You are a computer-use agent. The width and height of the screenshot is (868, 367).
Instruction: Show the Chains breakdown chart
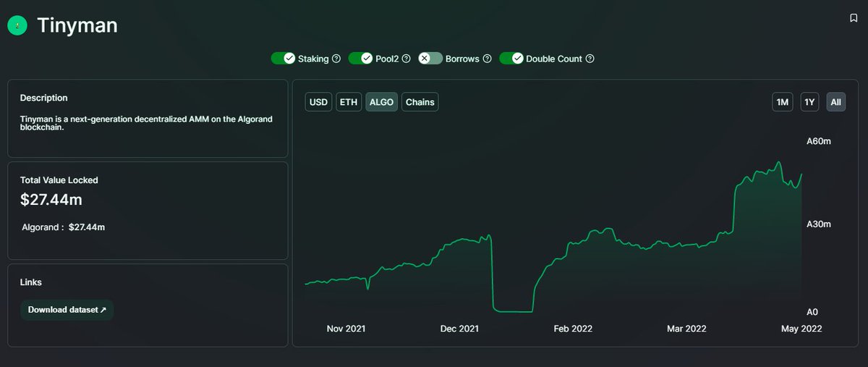pos(420,102)
